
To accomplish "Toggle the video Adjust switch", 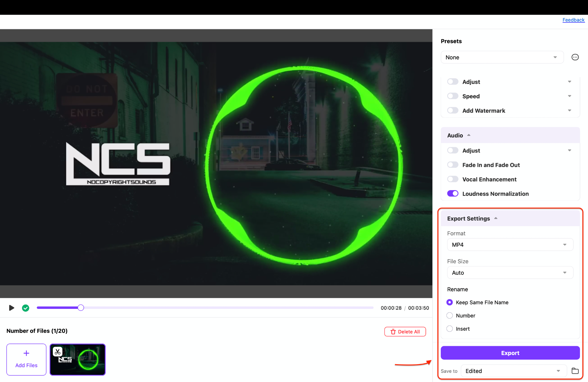I will click(453, 82).
